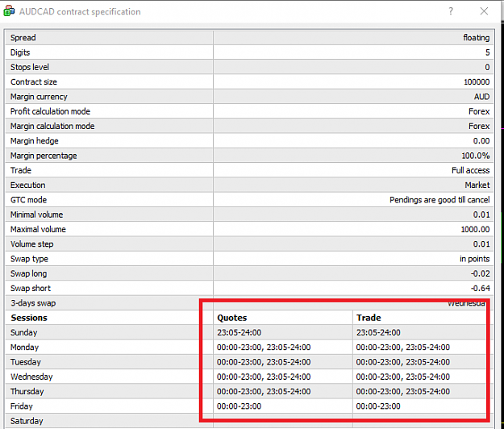Select the 'floating' spread value
The height and width of the screenshot is (429, 504).
pyautogui.click(x=476, y=38)
